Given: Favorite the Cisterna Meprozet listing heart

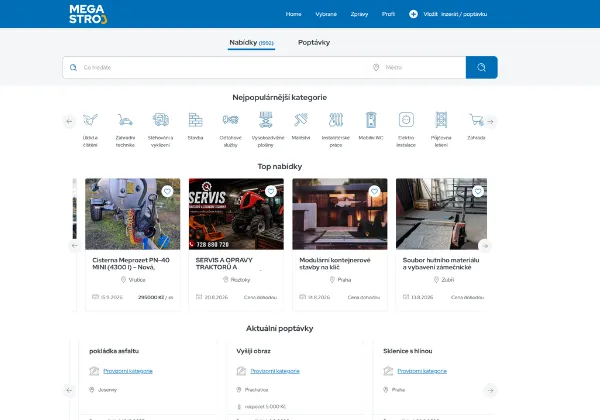Looking at the screenshot, I should pos(167,191).
